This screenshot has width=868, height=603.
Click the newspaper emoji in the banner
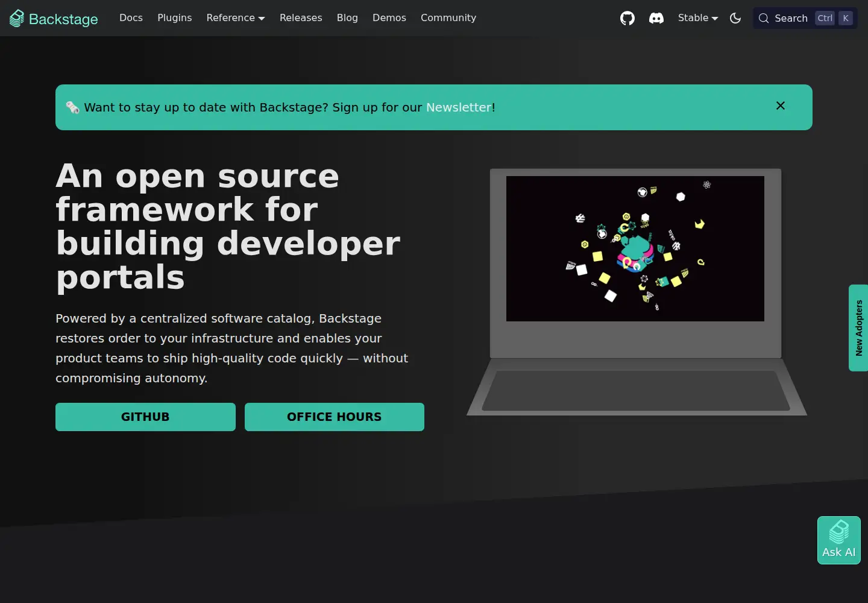pos(73,107)
